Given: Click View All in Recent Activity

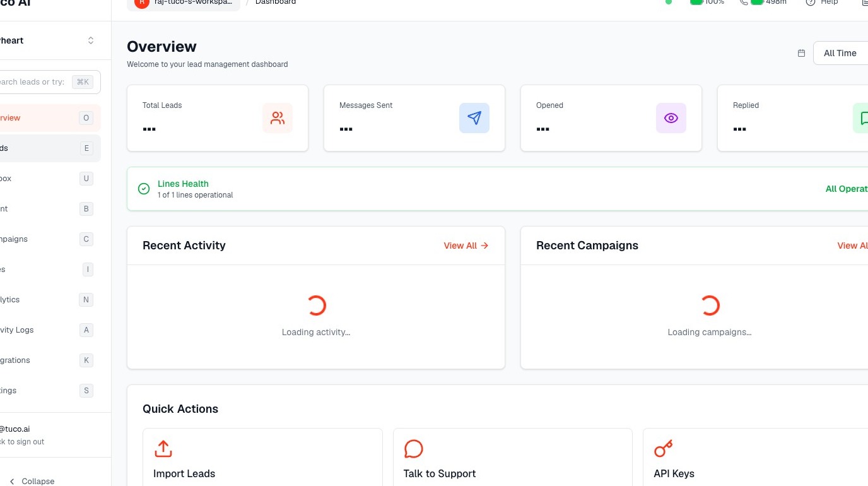Looking at the screenshot, I should tap(466, 246).
